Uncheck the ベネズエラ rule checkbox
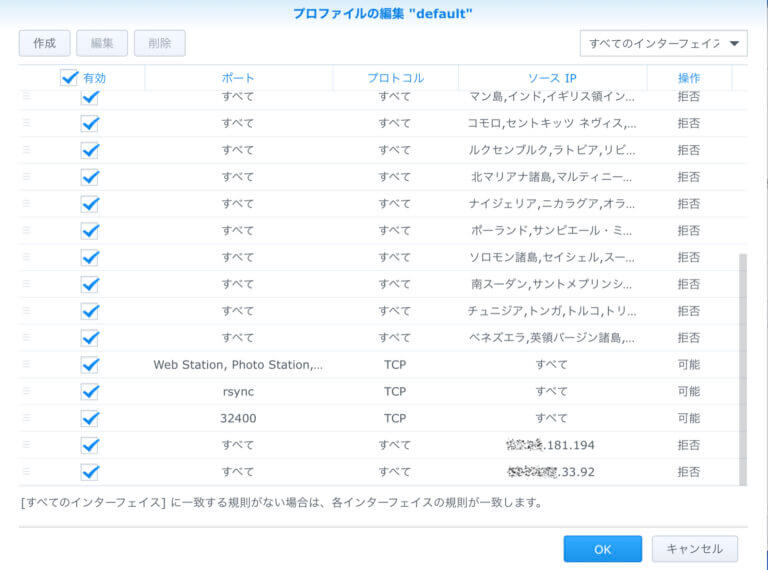768x570 pixels. point(90,338)
